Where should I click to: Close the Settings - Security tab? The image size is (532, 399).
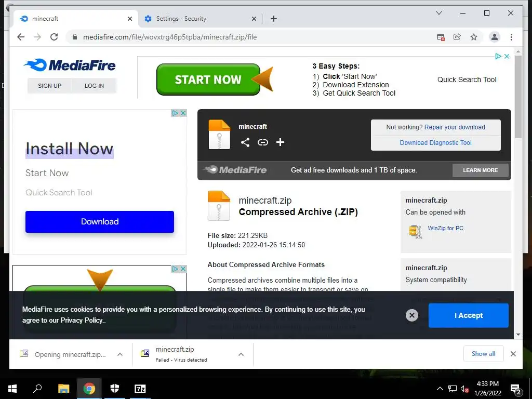(x=254, y=19)
